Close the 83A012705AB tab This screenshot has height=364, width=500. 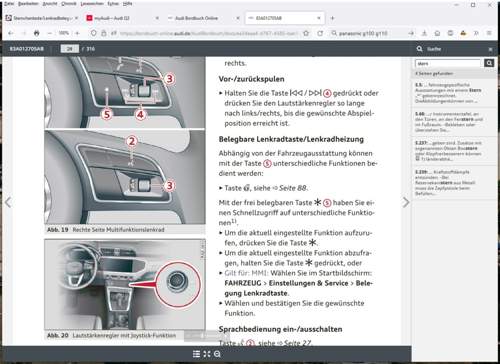[x=319, y=18]
